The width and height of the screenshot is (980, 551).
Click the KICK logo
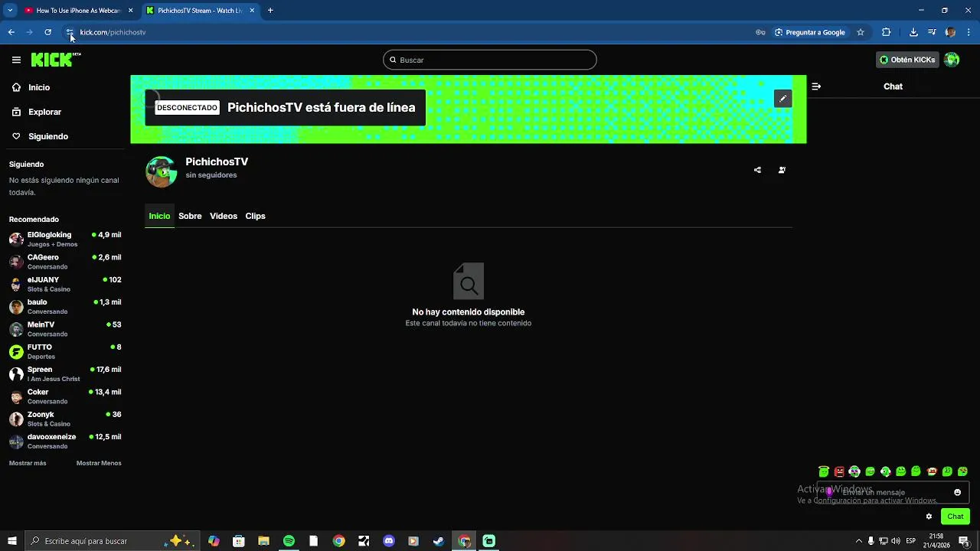56,60
